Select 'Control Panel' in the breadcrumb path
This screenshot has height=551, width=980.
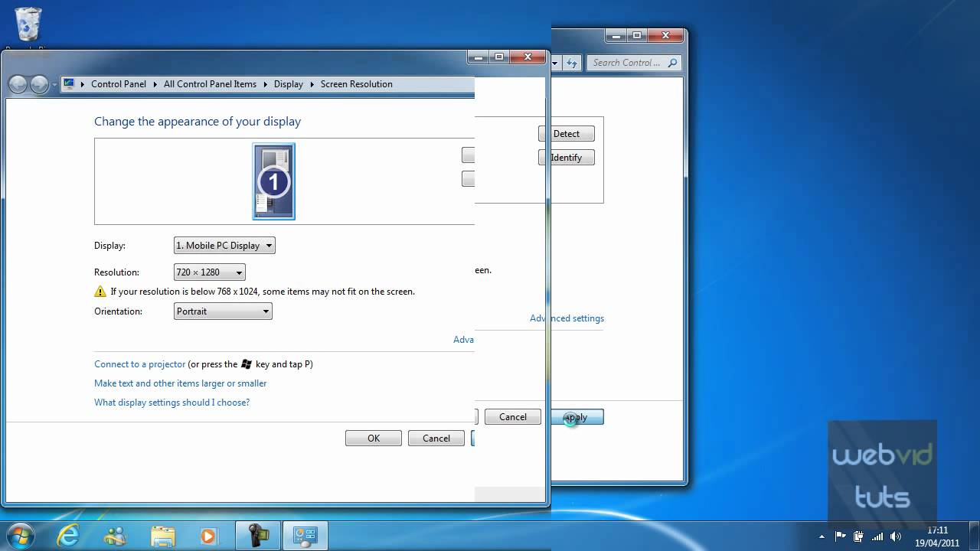pos(118,84)
